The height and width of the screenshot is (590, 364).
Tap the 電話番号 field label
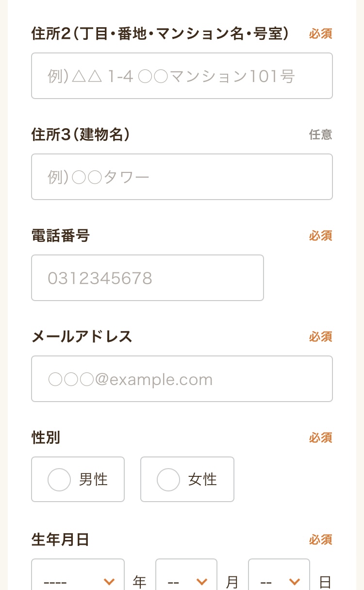tap(61, 236)
